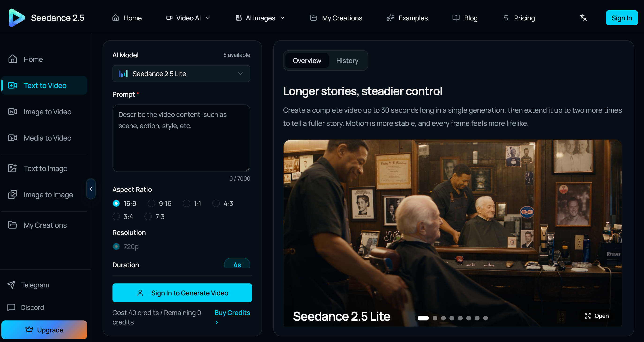Select the 4:3 aspect ratio
The image size is (644, 342).
tap(216, 203)
